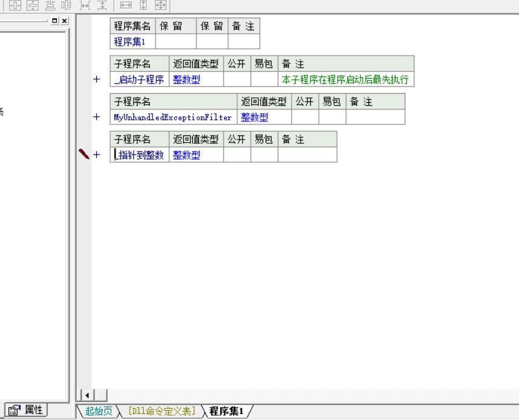Viewport: 519px width, 420px height.
Task: Select the 程序集1 tab
Action: (x=226, y=411)
